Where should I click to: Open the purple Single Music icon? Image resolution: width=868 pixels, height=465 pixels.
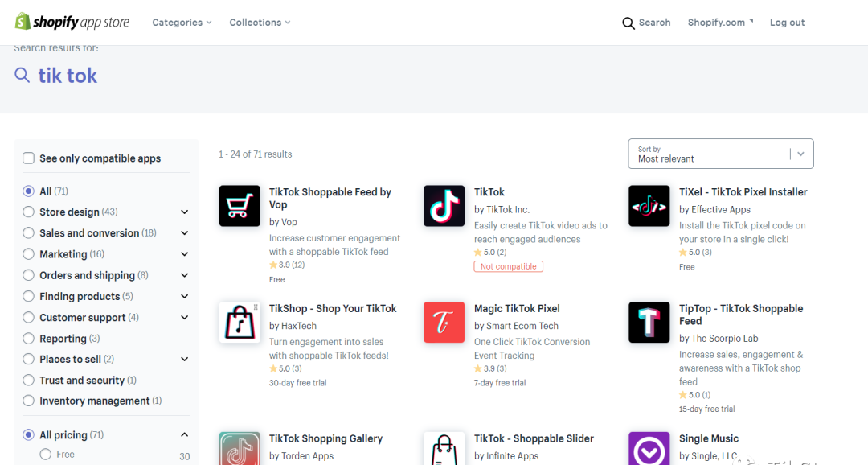point(649,448)
